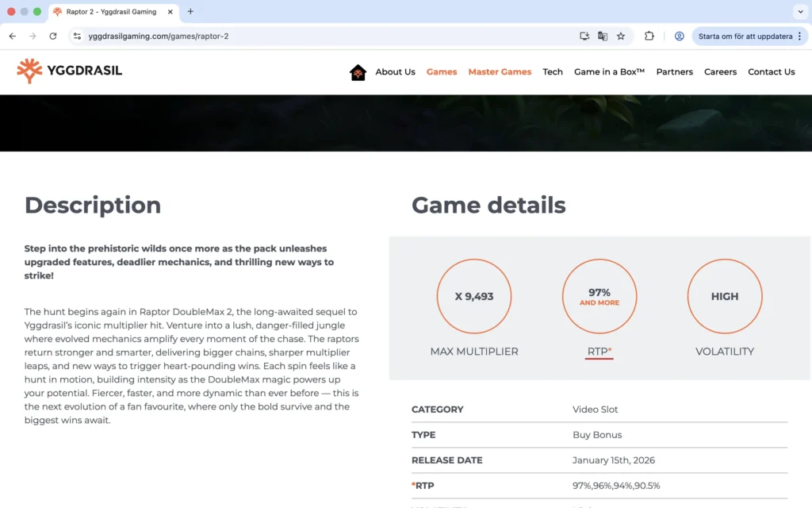Reload the page with the refresh icon
Image resolution: width=812 pixels, height=508 pixels.
53,36
